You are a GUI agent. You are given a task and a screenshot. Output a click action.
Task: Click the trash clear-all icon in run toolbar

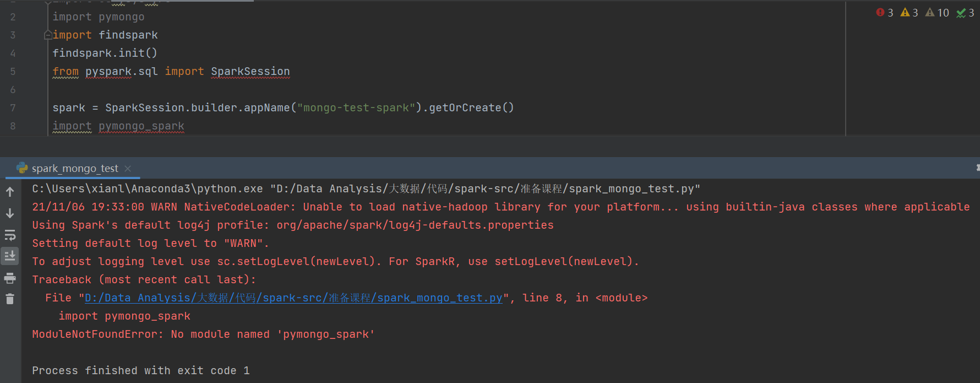[x=10, y=299]
